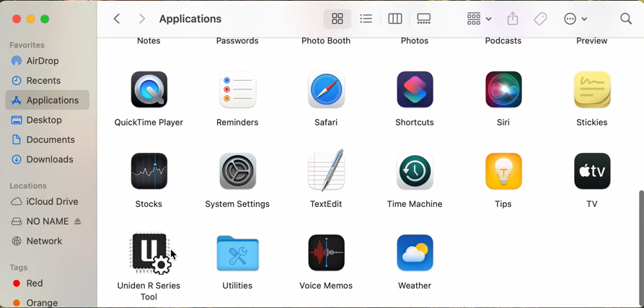The height and width of the screenshot is (308, 644).
Task: Select the Apple TV app icon
Action: tap(592, 171)
